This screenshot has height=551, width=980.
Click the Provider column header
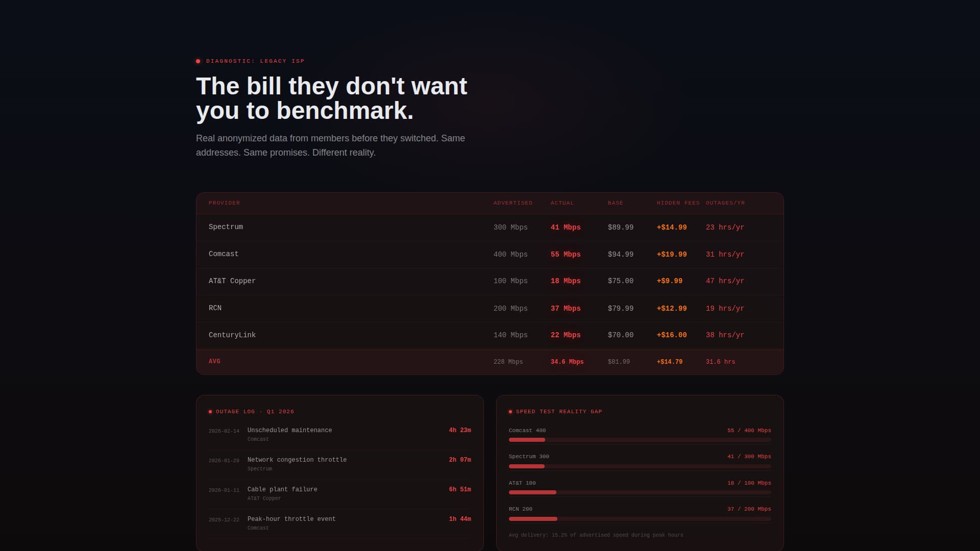pos(224,203)
